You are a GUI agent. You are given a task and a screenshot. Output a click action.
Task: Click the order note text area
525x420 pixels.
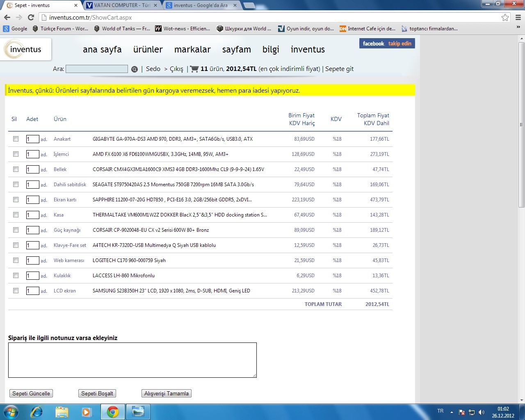(132, 360)
